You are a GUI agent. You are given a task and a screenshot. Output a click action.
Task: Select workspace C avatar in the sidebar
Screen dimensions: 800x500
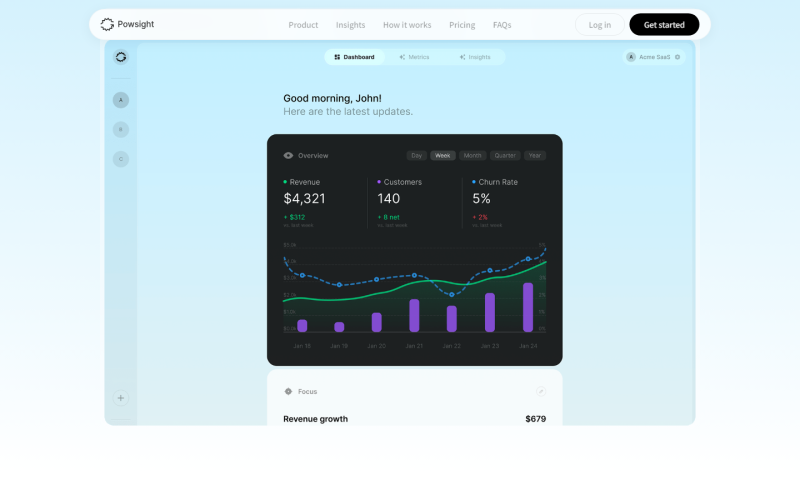(x=121, y=159)
